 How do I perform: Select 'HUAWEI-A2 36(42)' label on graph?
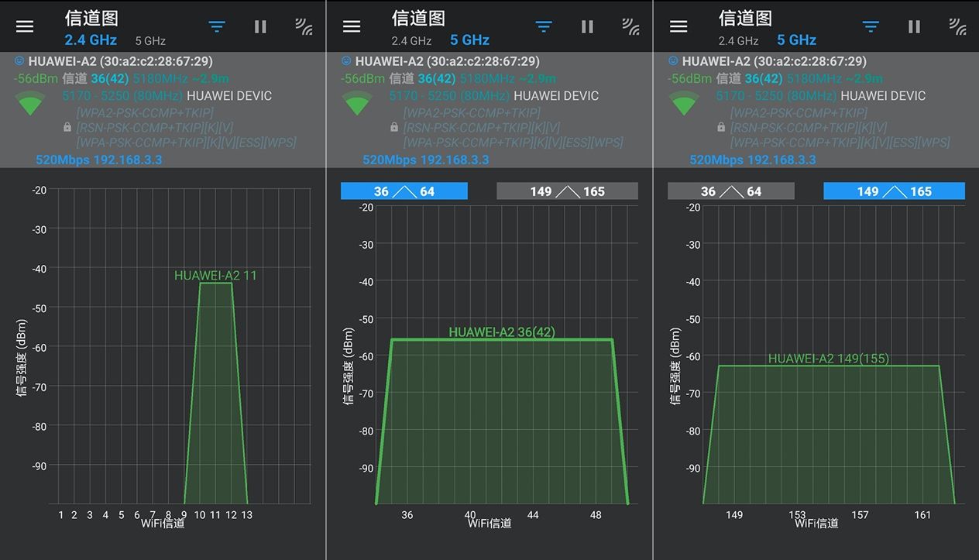click(502, 332)
